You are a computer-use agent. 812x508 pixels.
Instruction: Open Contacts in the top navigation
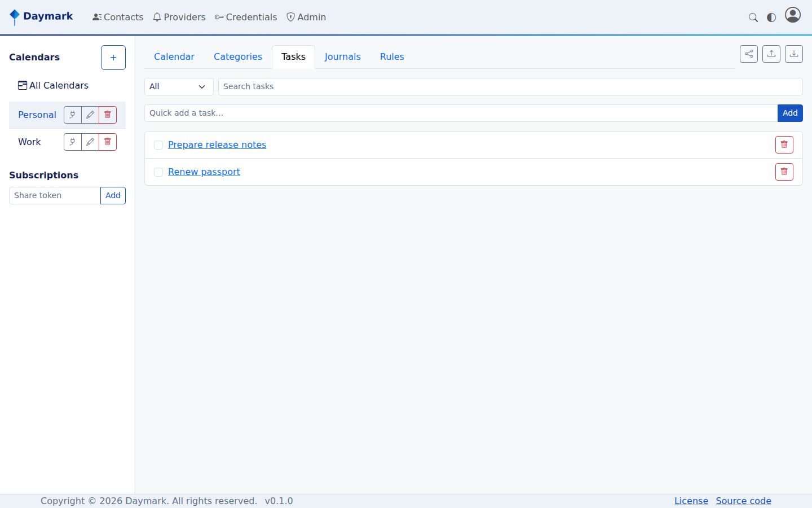[x=118, y=17]
